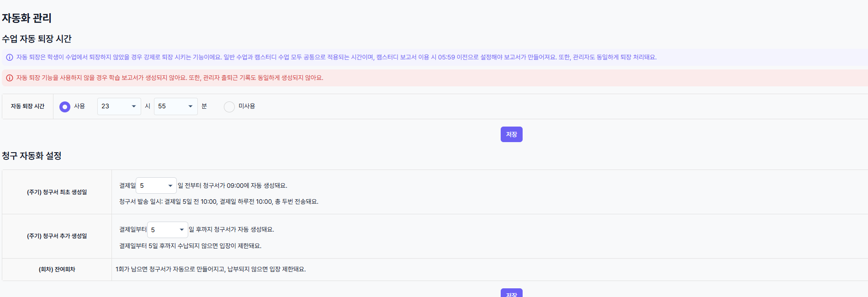Click the red warning icon in alert
Image resolution: width=868 pixels, height=297 pixels.
pyautogui.click(x=9, y=78)
